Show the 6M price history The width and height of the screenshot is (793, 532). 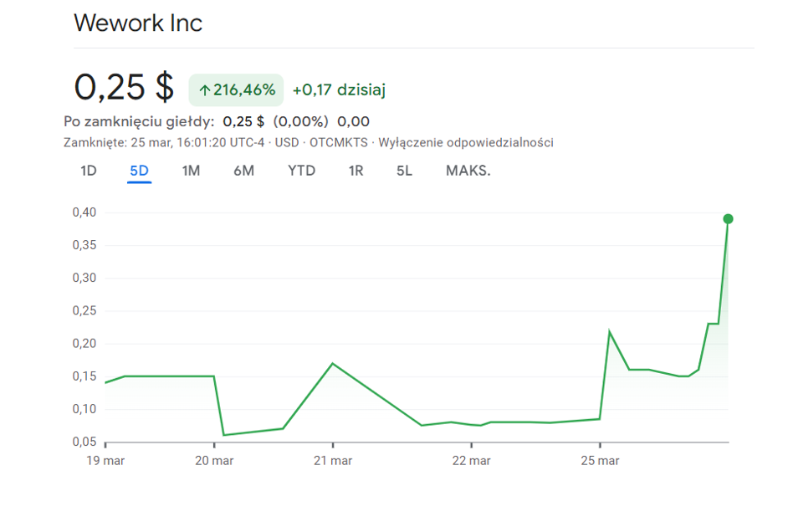point(243,171)
